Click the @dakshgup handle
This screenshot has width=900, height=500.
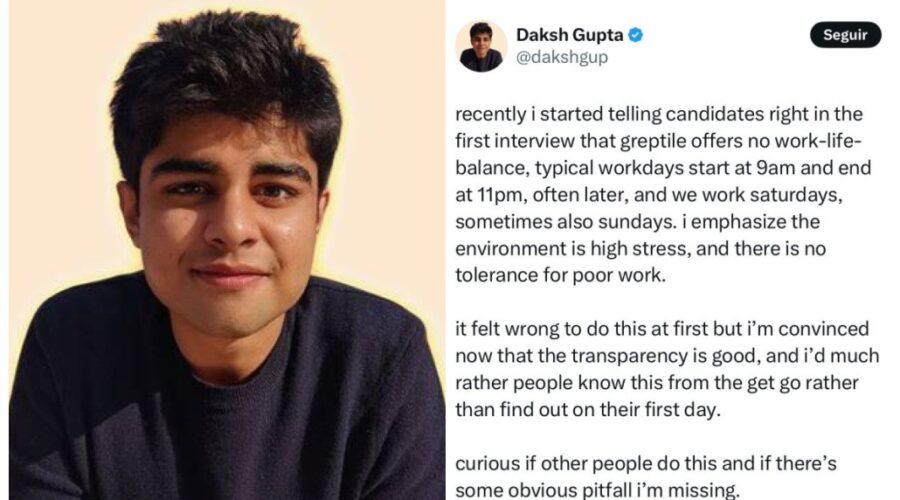(562, 57)
